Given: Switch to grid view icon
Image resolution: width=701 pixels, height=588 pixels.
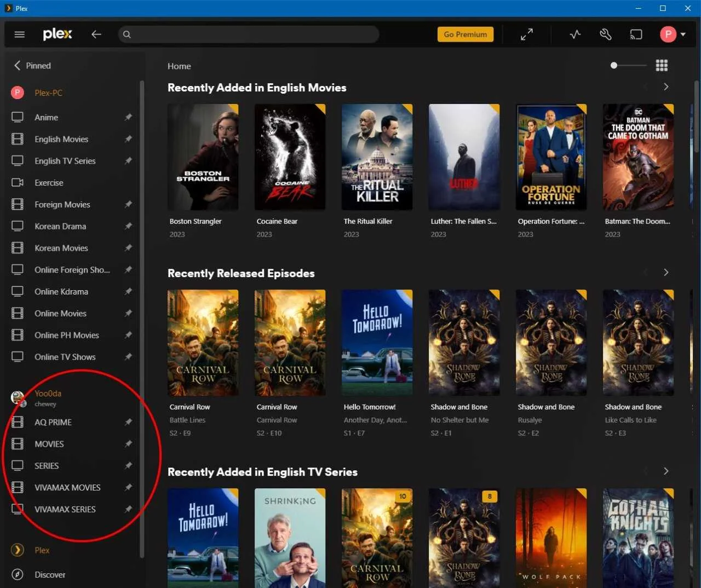Looking at the screenshot, I should pyautogui.click(x=662, y=66).
